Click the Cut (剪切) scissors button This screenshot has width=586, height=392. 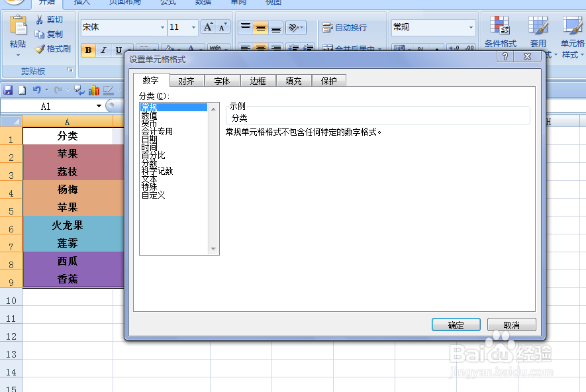tap(49, 20)
